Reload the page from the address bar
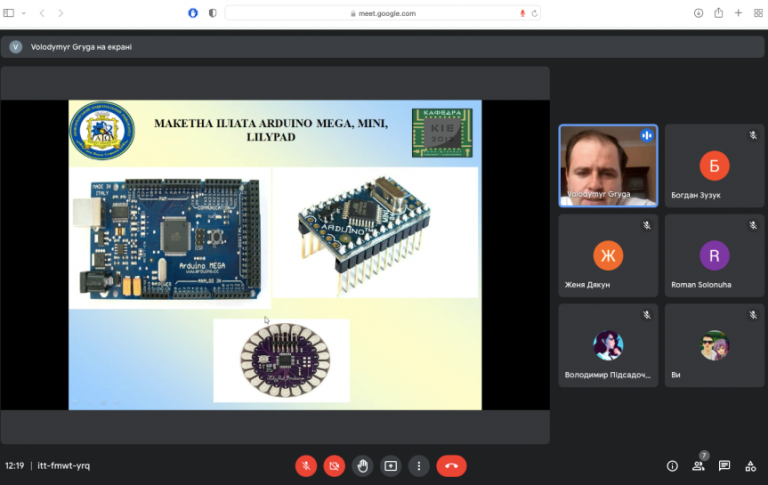 tap(534, 13)
